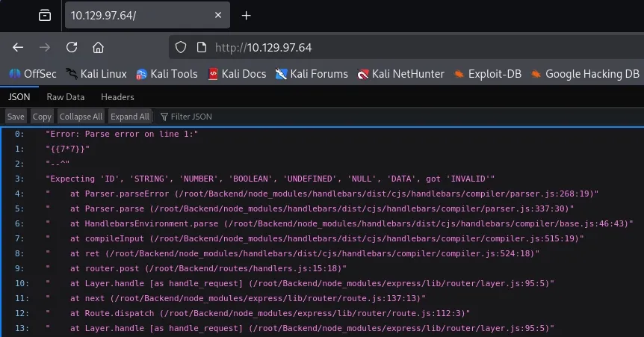Open the Kali Linux bookmark
The height and width of the screenshot is (337, 644).
[96, 74]
